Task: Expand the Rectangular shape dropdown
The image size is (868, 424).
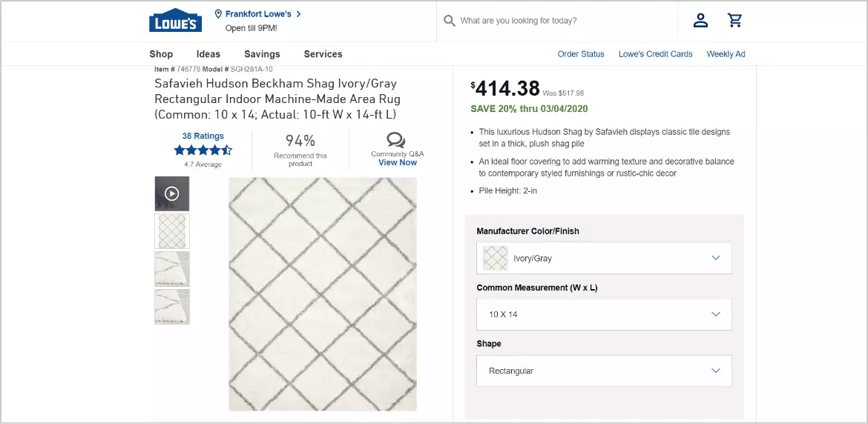Action: coord(604,371)
